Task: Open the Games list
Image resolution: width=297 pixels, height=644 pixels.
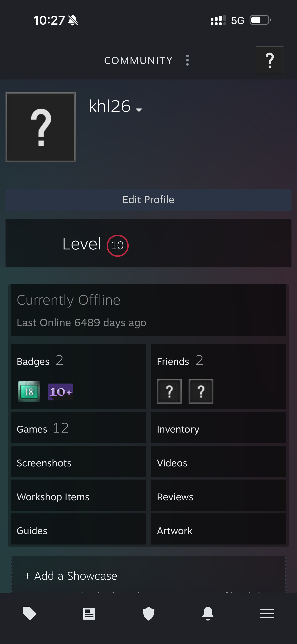Action: click(78, 428)
